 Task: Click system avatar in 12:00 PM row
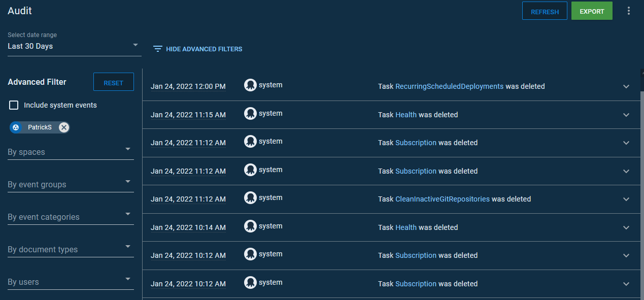pyautogui.click(x=250, y=85)
